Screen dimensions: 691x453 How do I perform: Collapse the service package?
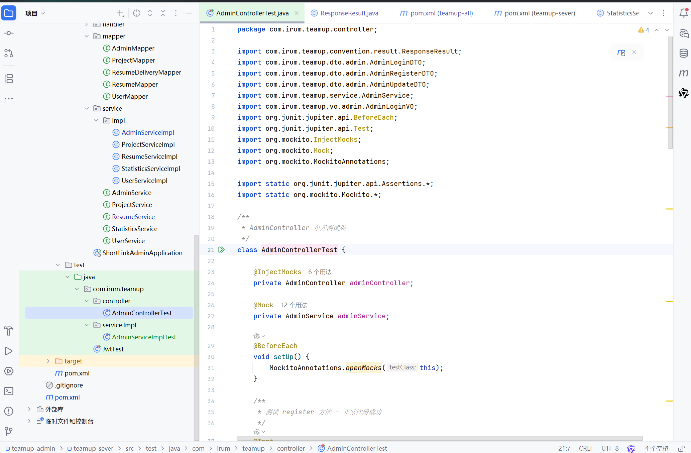(x=87, y=108)
